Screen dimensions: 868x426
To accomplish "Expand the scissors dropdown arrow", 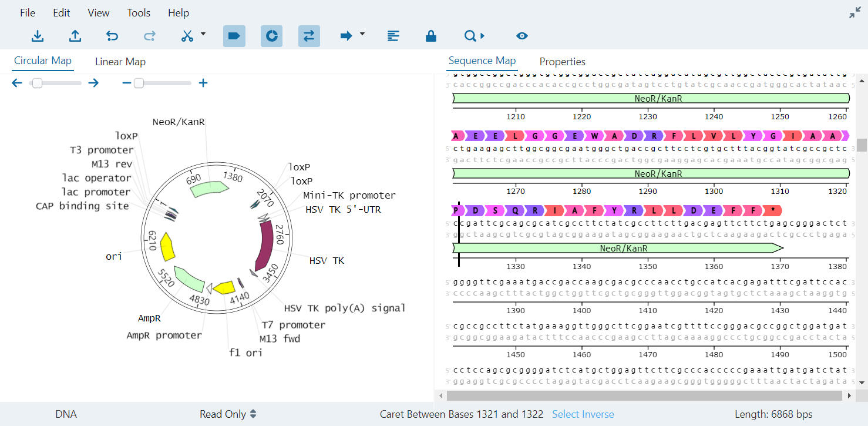I will point(203,34).
